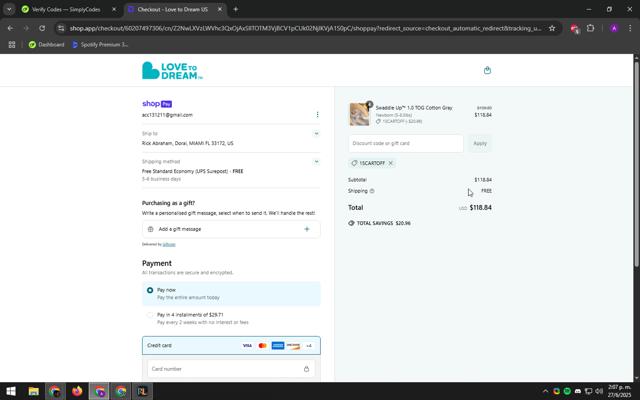Show the +4 more card types
This screenshot has width=640, height=400.
309,346
